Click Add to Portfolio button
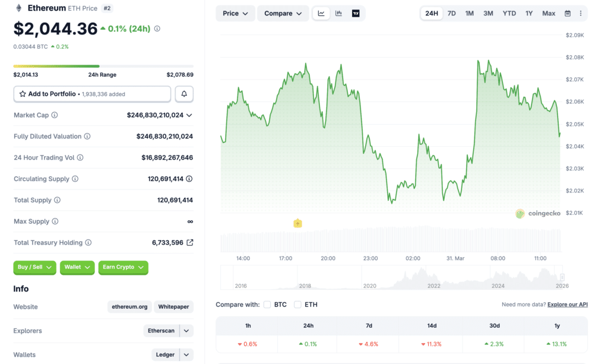608x364 pixels. point(92,94)
